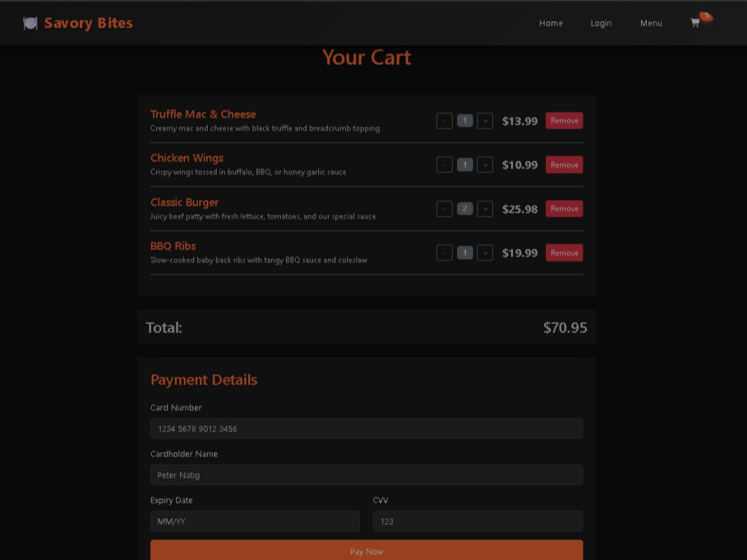Click the BBQ Ribs description text
The height and width of the screenshot is (560, 747).
(258, 260)
